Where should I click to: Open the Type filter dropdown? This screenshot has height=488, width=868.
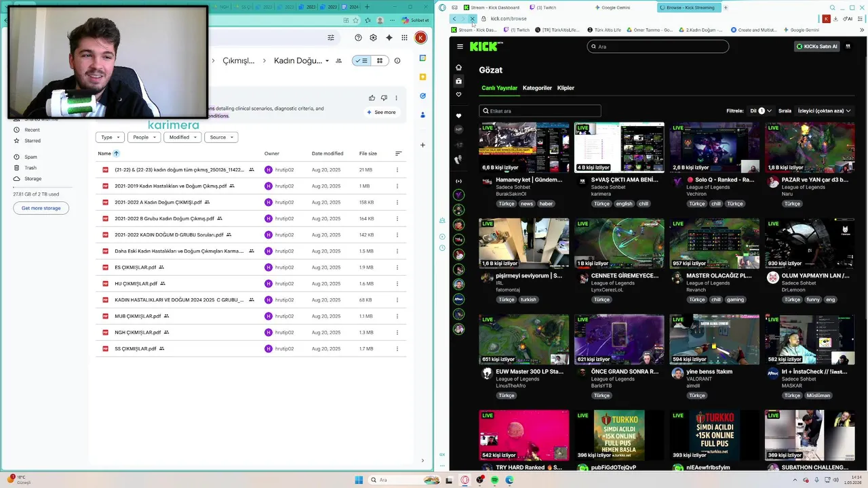click(110, 137)
